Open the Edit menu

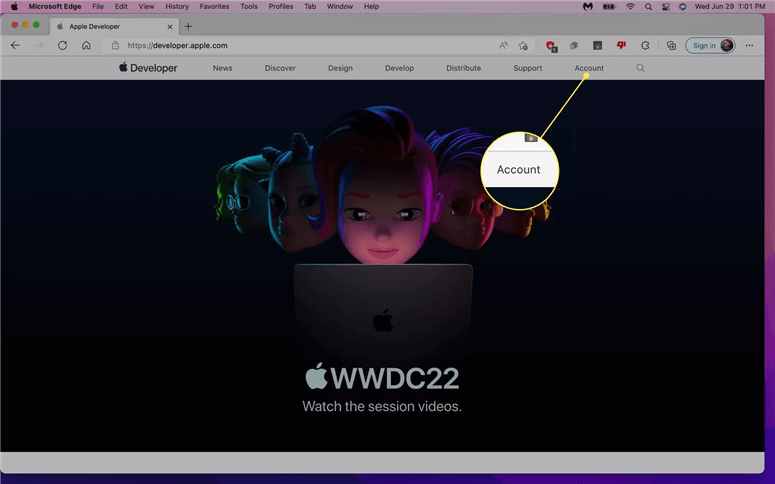click(121, 6)
